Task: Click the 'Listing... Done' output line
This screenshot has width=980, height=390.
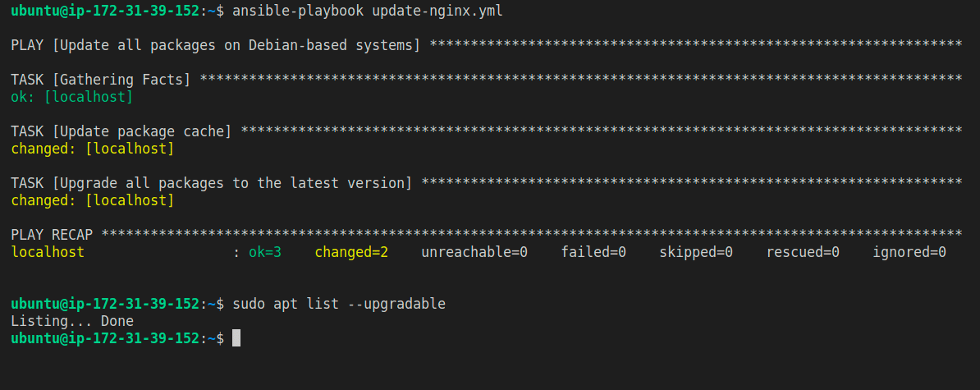Action: (72, 321)
